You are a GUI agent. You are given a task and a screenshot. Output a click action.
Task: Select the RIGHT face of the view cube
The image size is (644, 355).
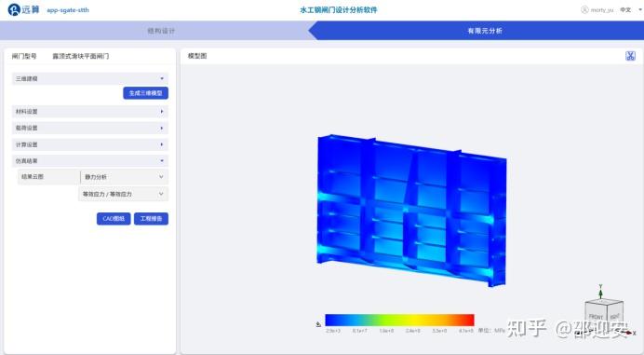(615, 316)
